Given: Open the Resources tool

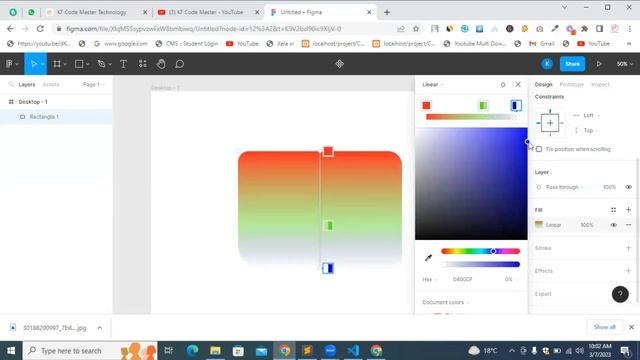Looking at the screenshot, I should 142,64.
